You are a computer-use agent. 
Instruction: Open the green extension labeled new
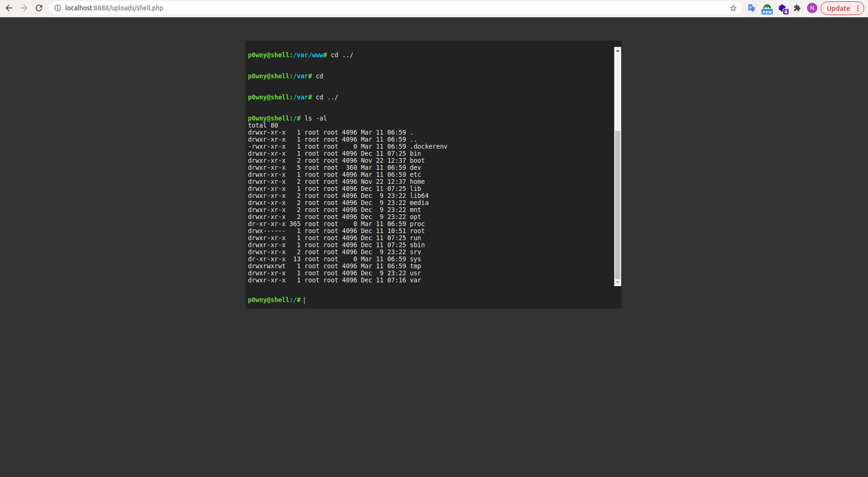pyautogui.click(x=767, y=8)
